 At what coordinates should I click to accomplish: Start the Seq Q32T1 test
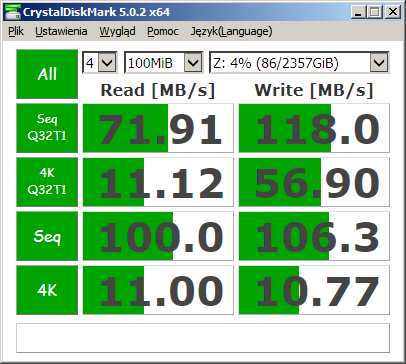click(x=47, y=128)
